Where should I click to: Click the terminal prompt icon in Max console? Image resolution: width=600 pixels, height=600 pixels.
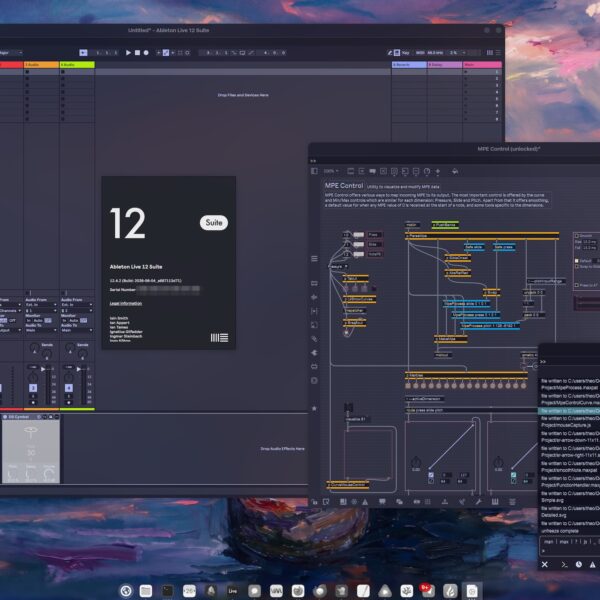[x=564, y=564]
